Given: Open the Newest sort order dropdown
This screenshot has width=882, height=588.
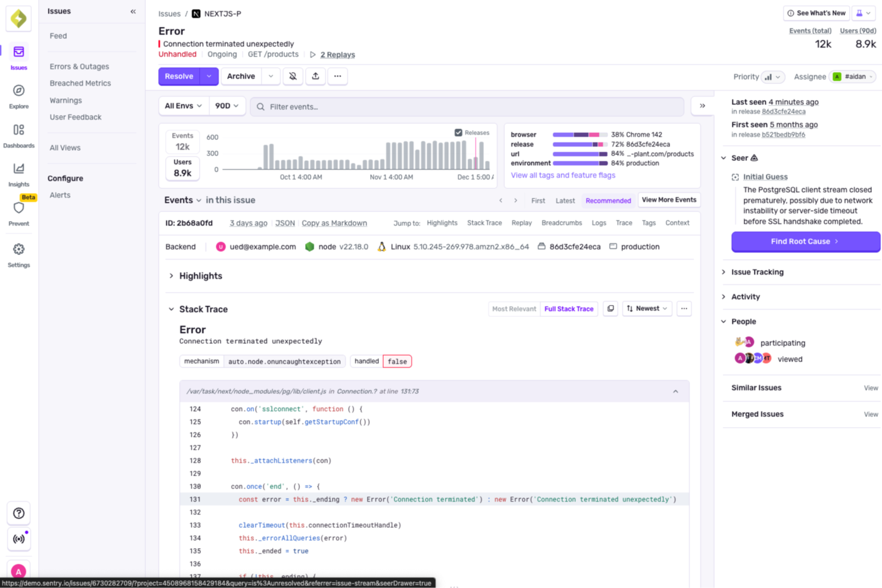Looking at the screenshot, I should click(647, 309).
